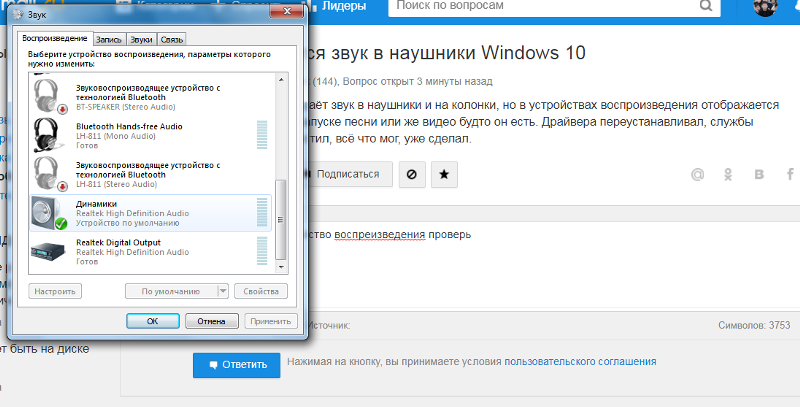800x407 pixels.
Task: Select the LH-811 (Mono Audio) text
Action: pos(116,136)
